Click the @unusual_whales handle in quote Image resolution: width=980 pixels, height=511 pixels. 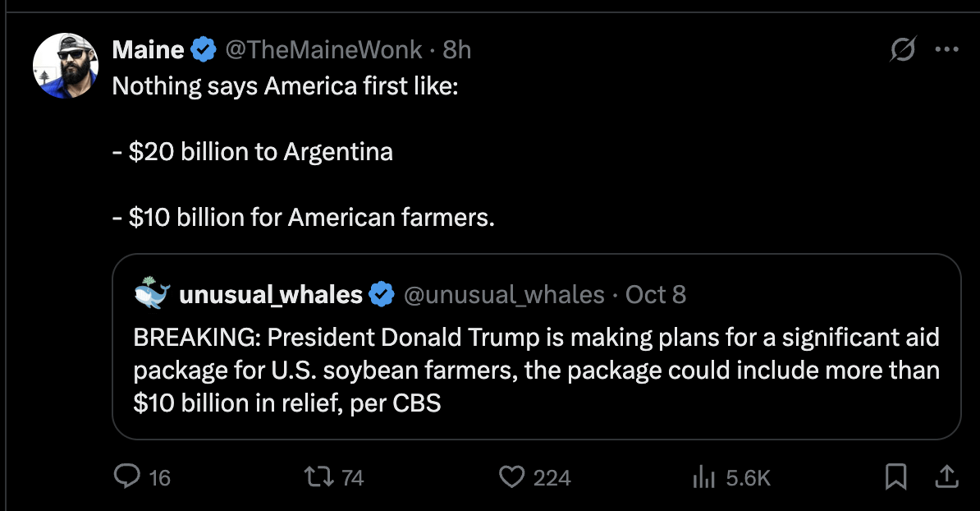tap(504, 294)
